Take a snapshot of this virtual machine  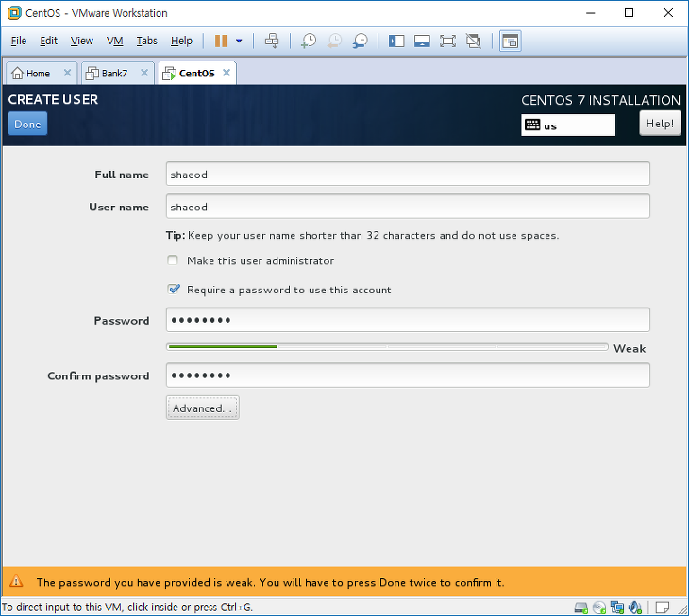tap(309, 41)
